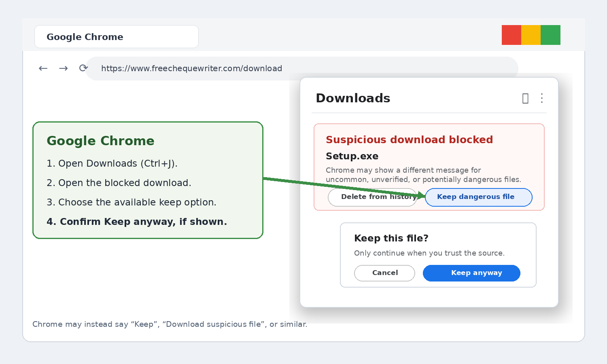Open the Downloads three-dot menu
Screen dimensions: 607x364
pos(542,98)
